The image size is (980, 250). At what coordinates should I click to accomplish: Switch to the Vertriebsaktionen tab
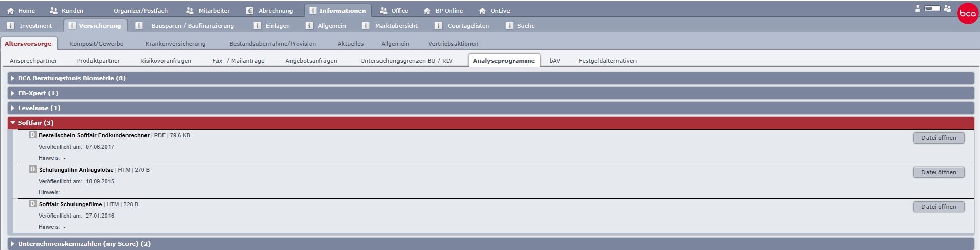point(453,44)
